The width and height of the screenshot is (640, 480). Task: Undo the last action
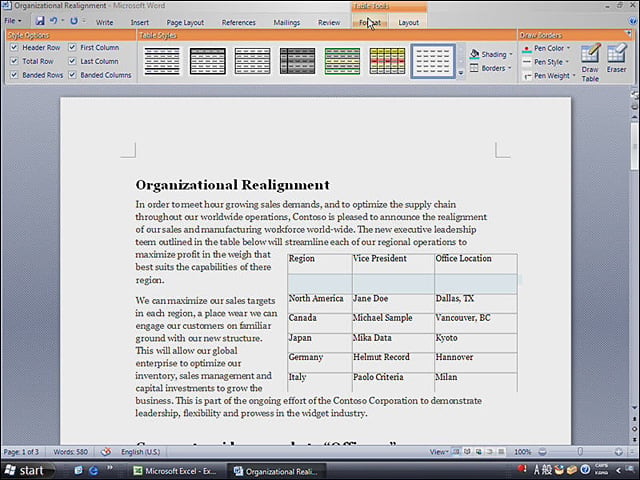point(53,21)
